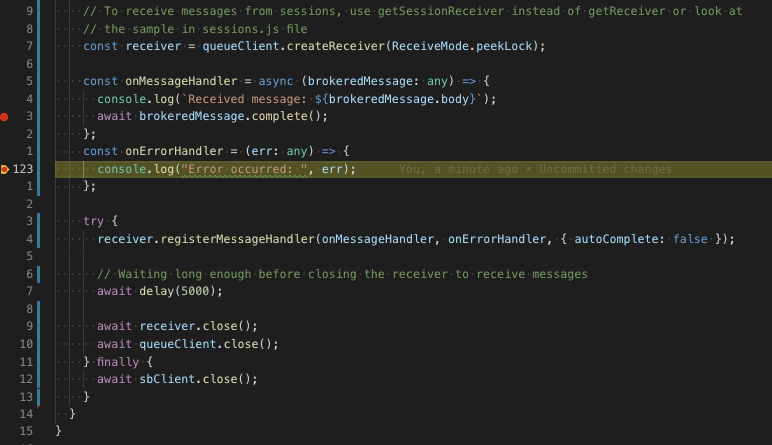Click the try keyword

[93, 221]
